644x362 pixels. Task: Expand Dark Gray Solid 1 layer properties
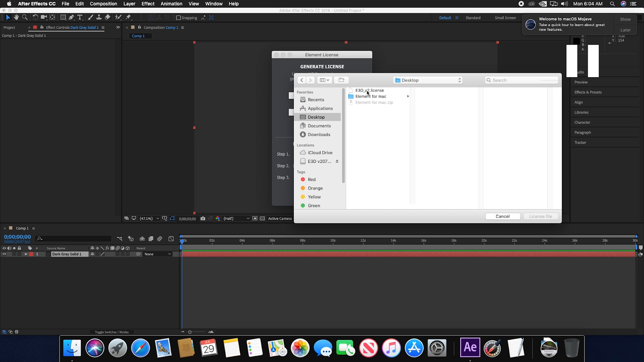pyautogui.click(x=26, y=254)
